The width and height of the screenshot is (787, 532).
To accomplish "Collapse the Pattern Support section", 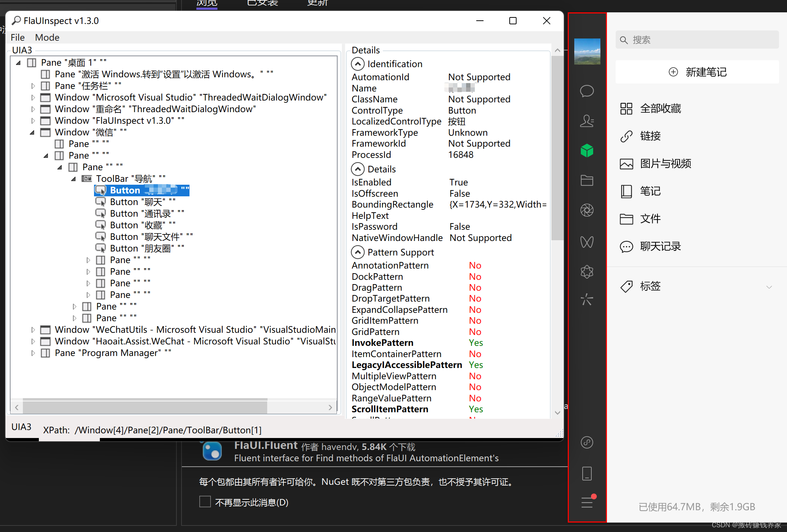I will click(358, 252).
